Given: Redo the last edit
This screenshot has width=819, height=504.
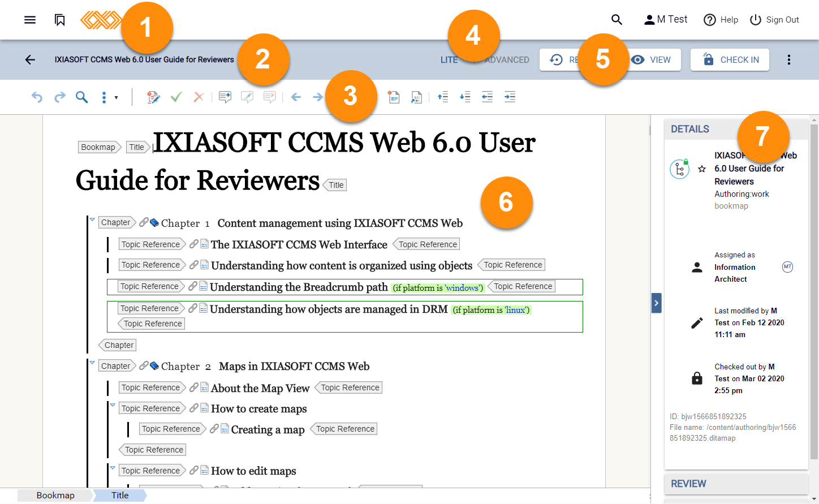Looking at the screenshot, I should (x=59, y=97).
